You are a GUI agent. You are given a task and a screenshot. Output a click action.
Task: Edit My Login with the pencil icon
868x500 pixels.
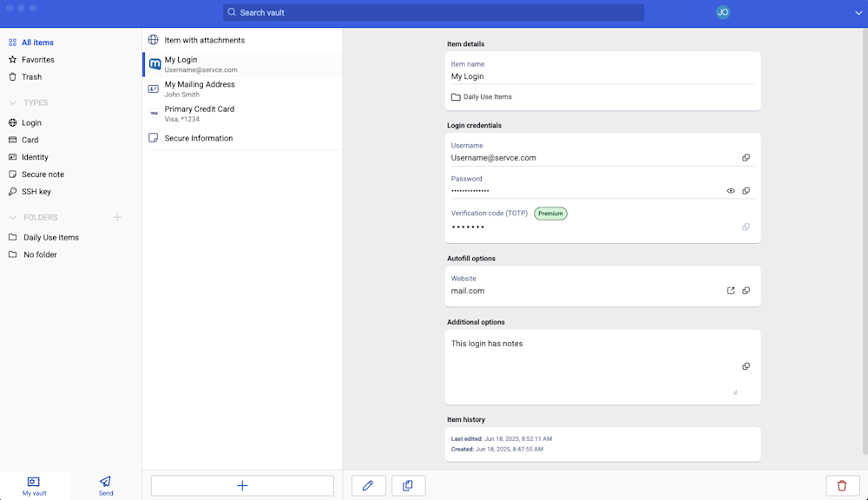tap(368, 485)
